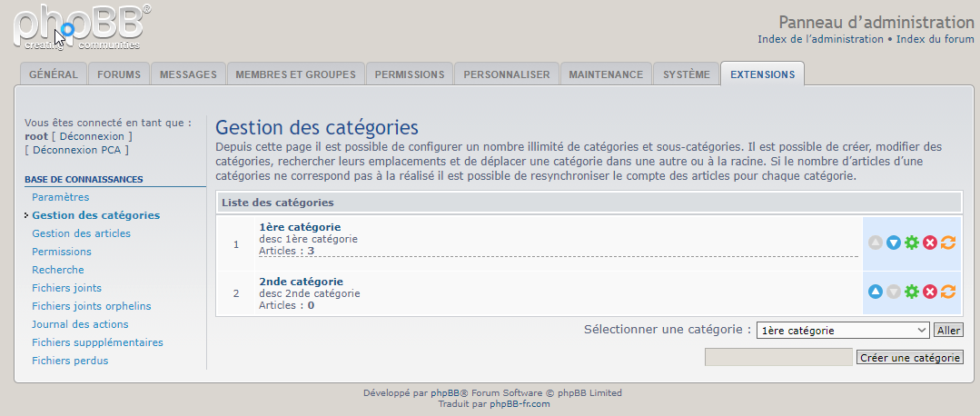980x416 pixels.
Task: Click the phpBB logo
Action: pos(82,27)
